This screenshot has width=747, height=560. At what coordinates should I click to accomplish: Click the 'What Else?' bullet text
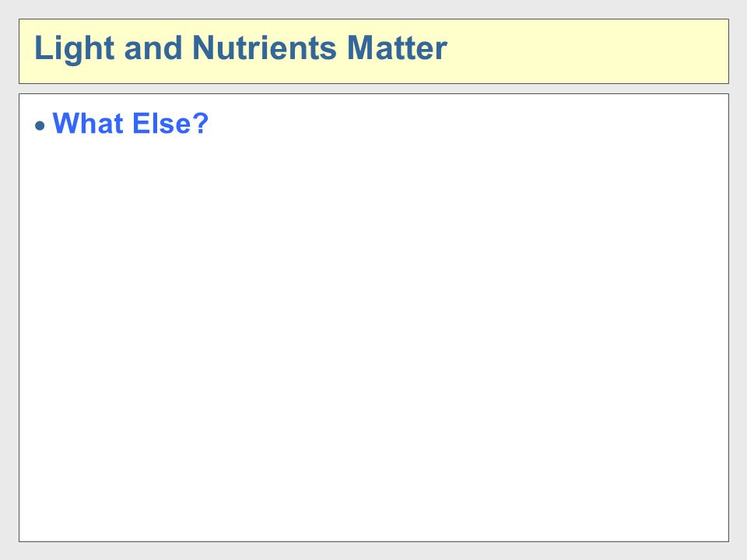(x=130, y=124)
